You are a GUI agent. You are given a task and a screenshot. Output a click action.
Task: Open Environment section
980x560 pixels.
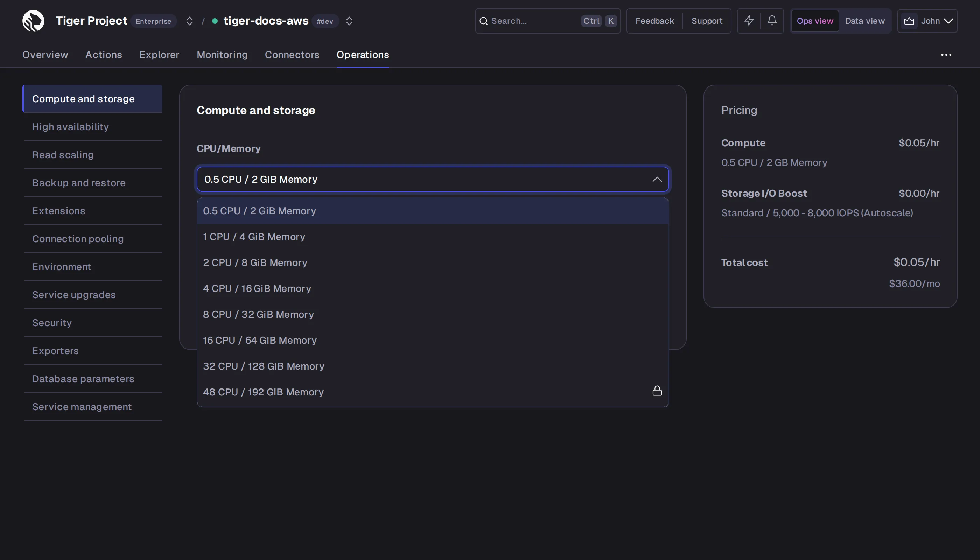point(93,267)
